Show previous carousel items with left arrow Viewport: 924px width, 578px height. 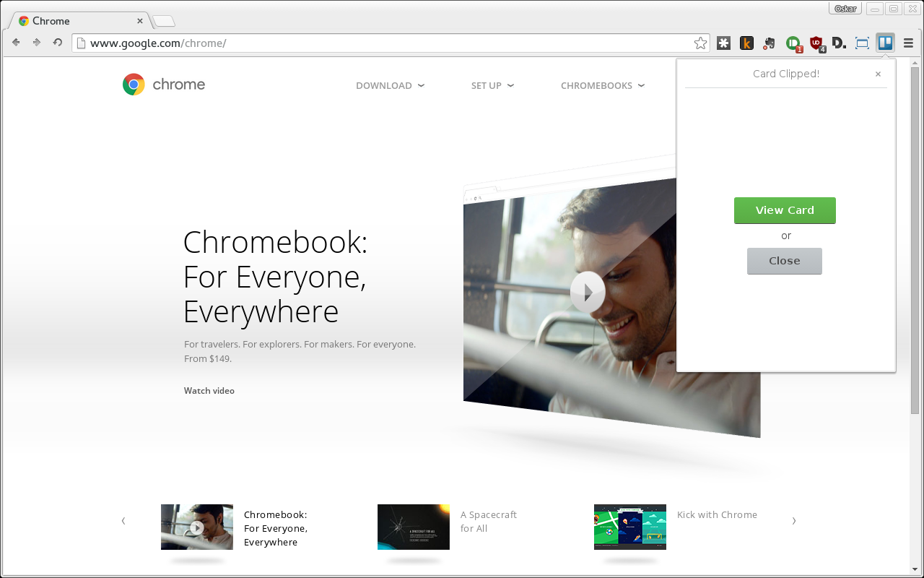tap(123, 520)
